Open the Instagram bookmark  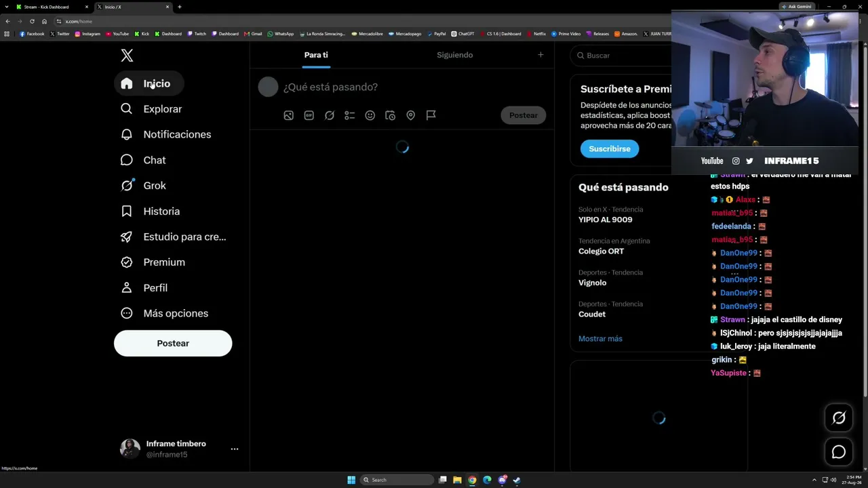[x=87, y=34]
